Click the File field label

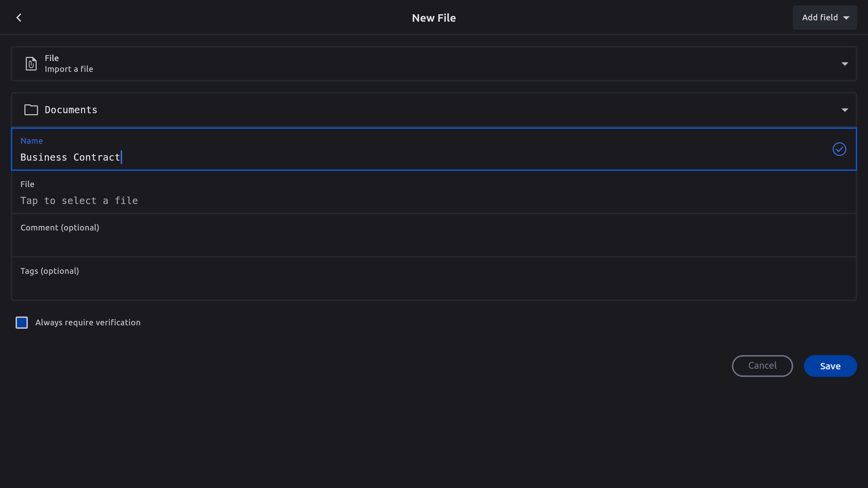coord(27,184)
